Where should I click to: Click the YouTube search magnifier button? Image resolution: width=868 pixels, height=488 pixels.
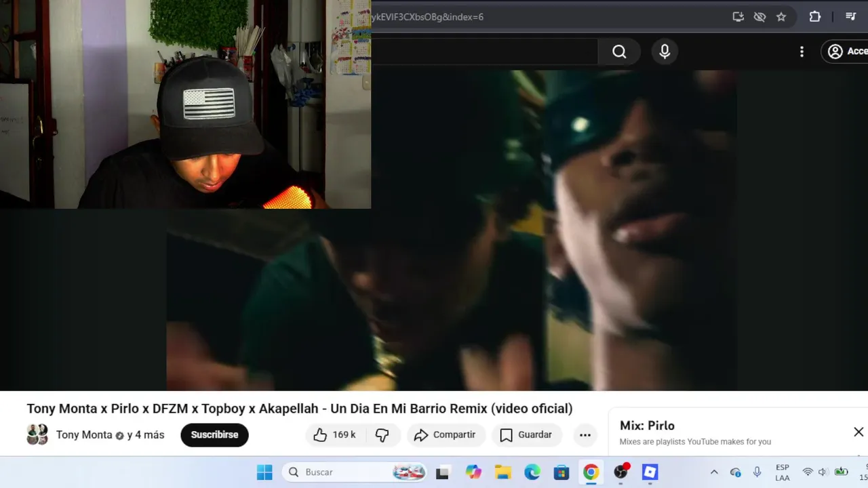coord(619,52)
